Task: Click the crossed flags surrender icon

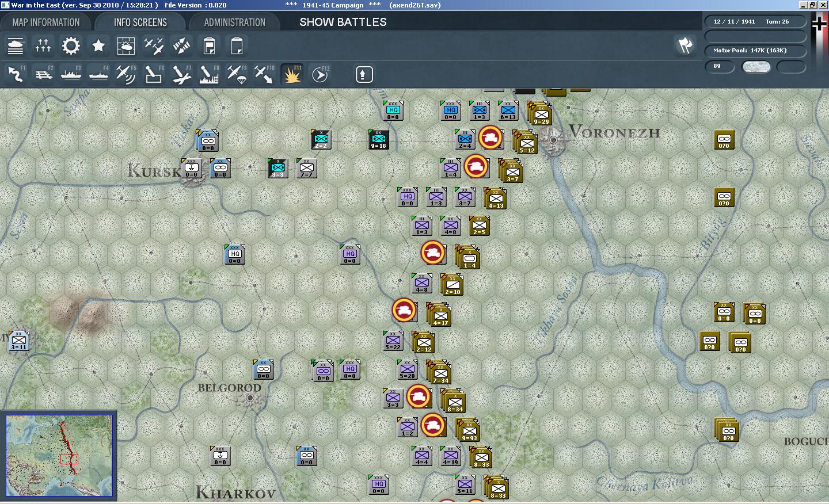Action: pyautogui.click(x=685, y=45)
